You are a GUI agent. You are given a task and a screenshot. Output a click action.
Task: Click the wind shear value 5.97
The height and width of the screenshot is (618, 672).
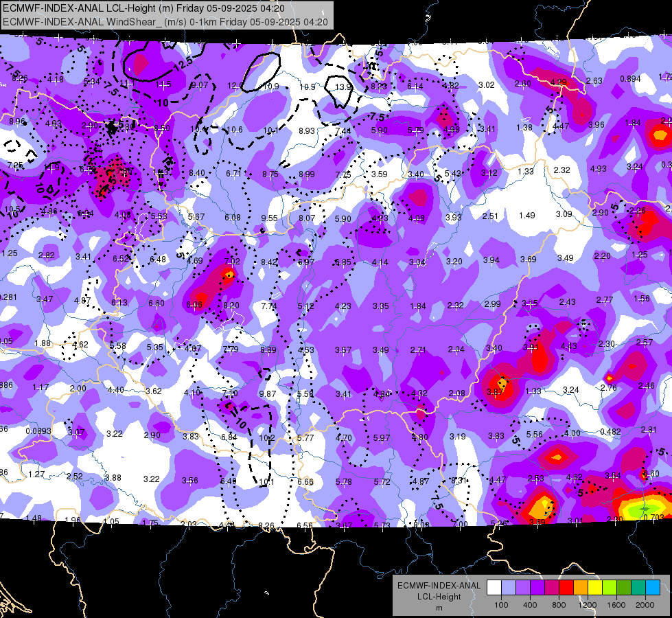pos(382,438)
